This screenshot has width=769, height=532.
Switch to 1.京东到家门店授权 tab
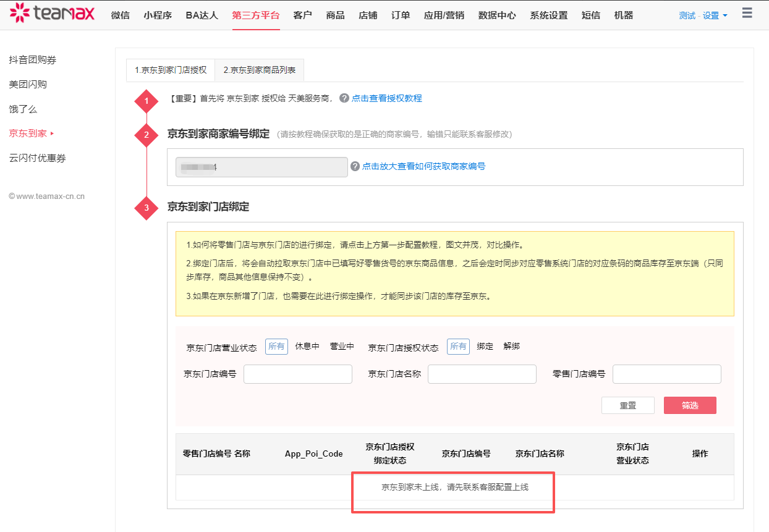171,70
